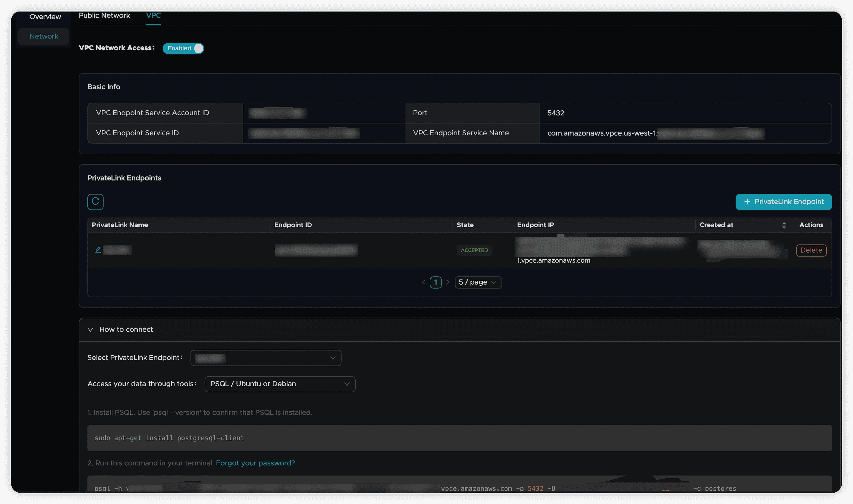
Task: Open PSQL / Ubuntu or Debian dropdown
Action: tap(280, 384)
